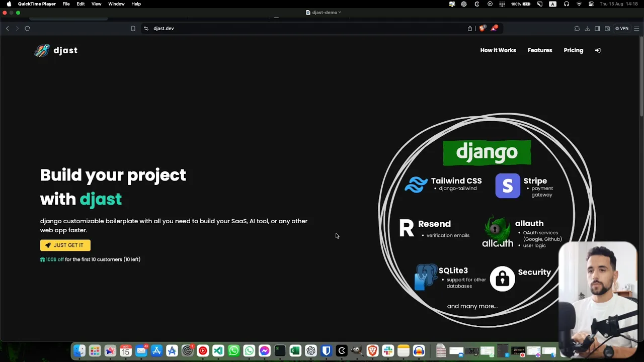The width and height of the screenshot is (644, 362).
Task: Click the "100$ off" promo text
Action: pyautogui.click(x=55, y=259)
